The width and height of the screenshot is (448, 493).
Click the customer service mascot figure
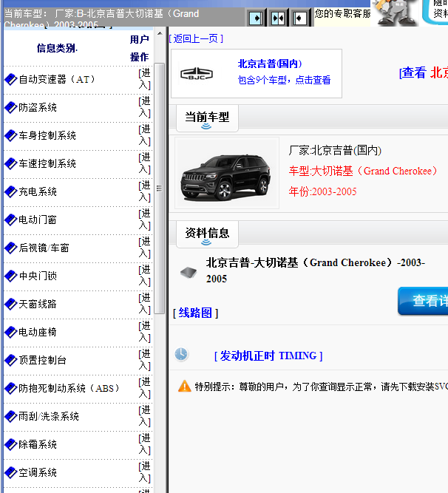point(396,13)
